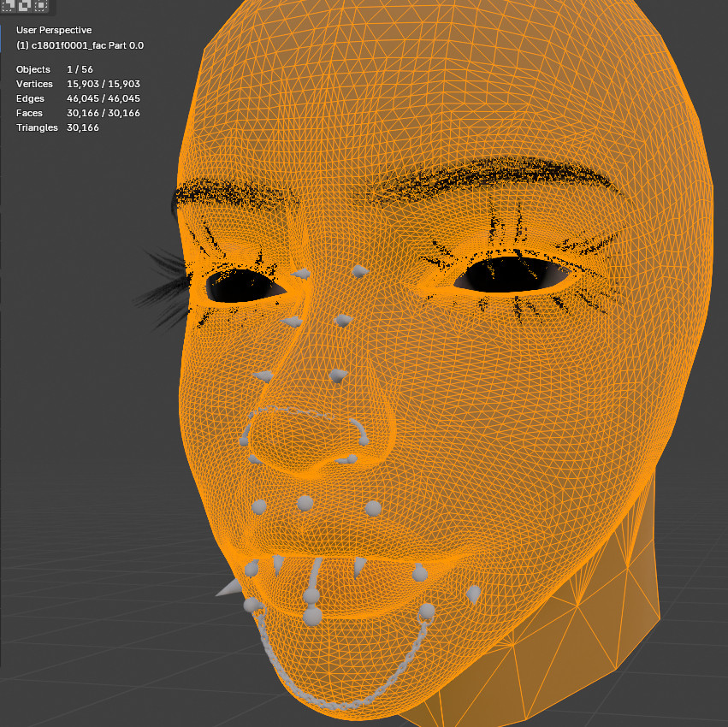Click the edge count "46,045 / 46,045"

tap(104, 98)
